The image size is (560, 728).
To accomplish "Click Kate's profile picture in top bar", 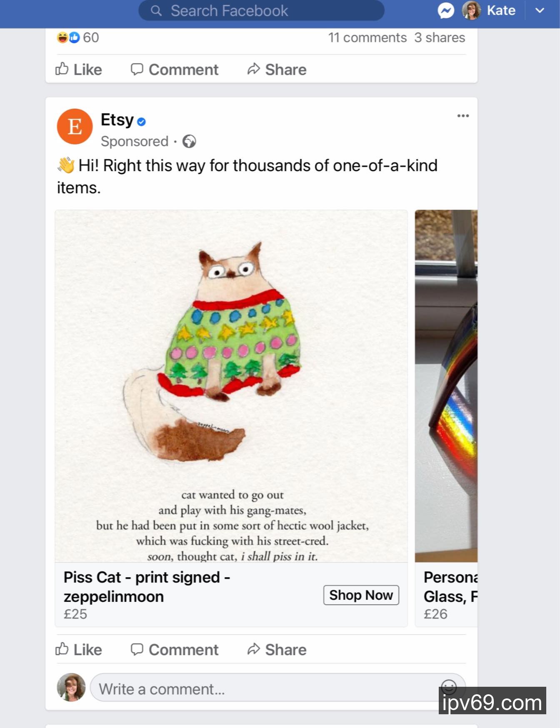I will point(471,10).
